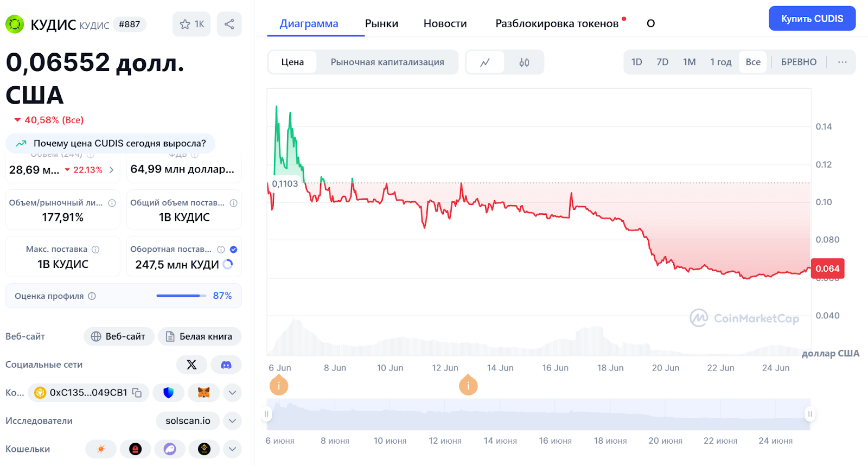Image resolution: width=868 pixels, height=466 pixels.
Task: Click the 6 Jun event marker
Action: [279, 385]
